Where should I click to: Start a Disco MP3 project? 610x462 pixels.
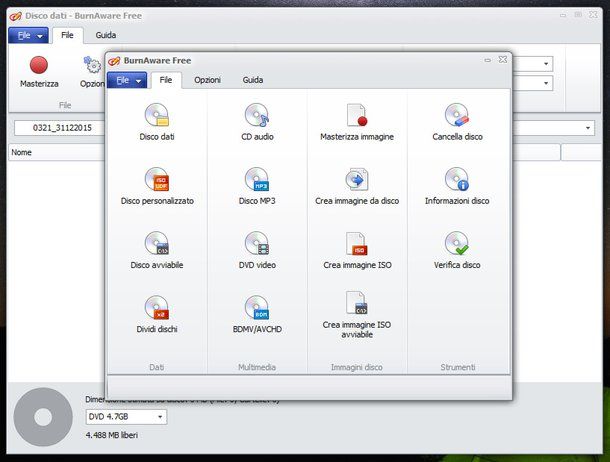pos(257,186)
